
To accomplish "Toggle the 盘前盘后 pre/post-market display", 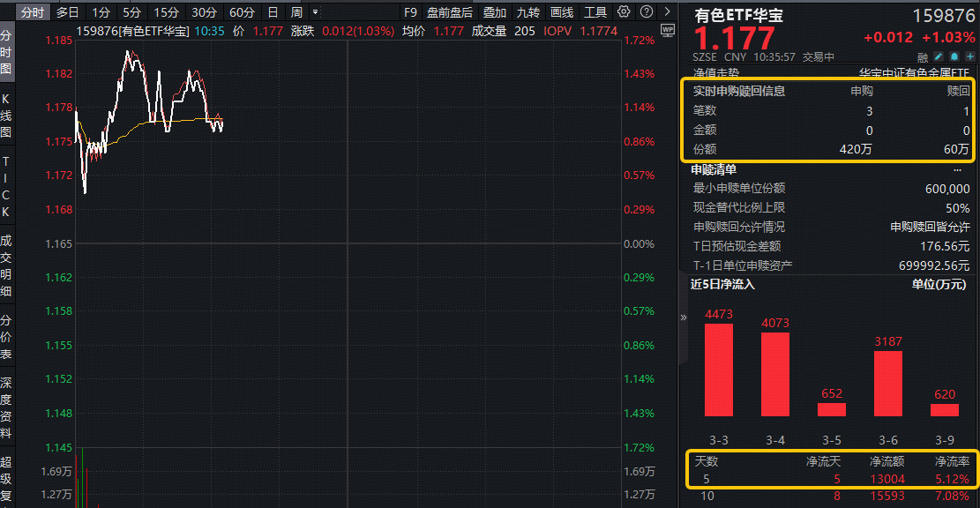I will 450,12.
